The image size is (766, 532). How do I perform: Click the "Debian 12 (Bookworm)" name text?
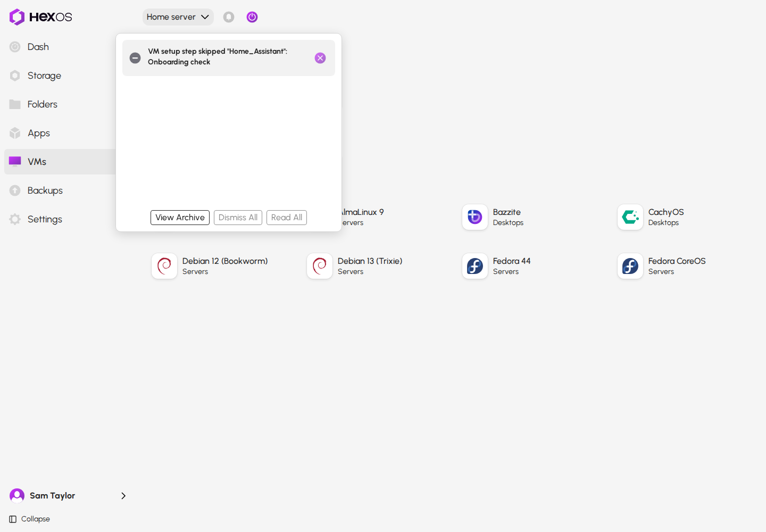tap(225, 261)
